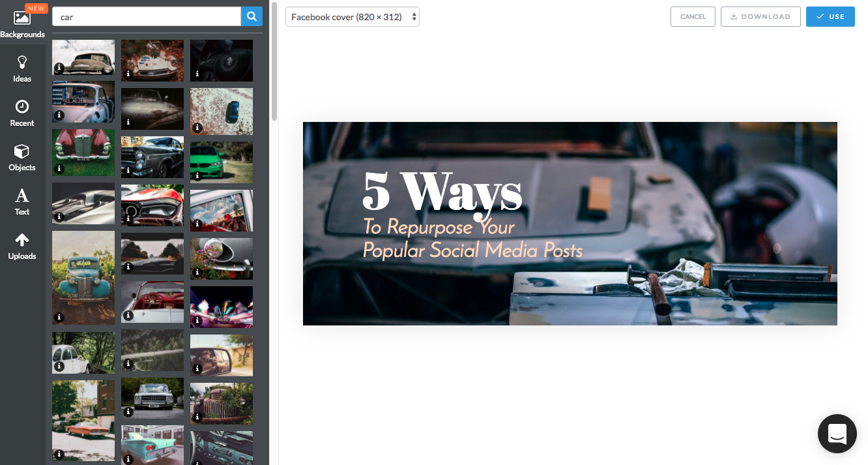Choose the dark steering wheel thumbnail
Image resolution: width=868 pixels, height=465 pixels.
222,61
